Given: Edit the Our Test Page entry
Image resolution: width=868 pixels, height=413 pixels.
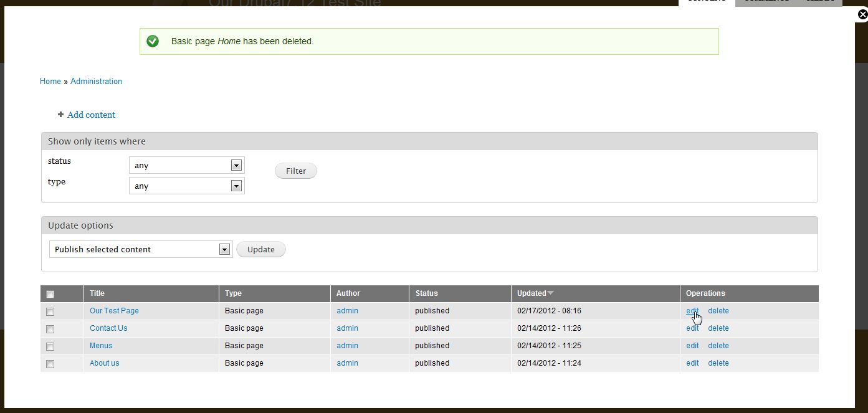Looking at the screenshot, I should (692, 311).
